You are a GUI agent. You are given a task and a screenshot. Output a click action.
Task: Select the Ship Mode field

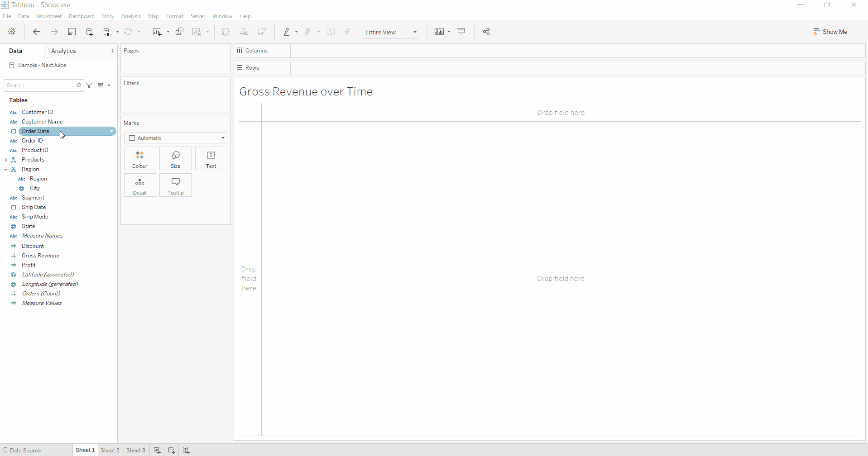point(35,217)
